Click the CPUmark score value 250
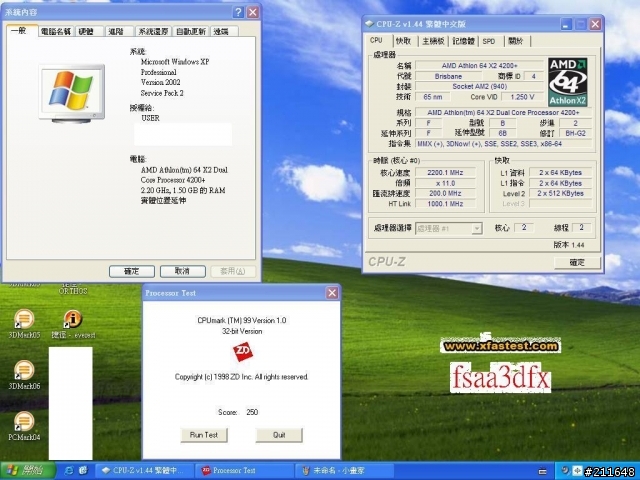 (252, 412)
